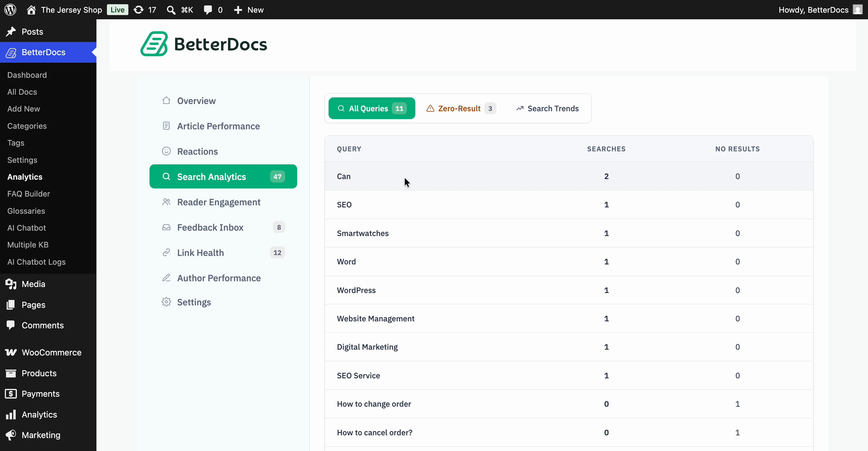868x451 pixels.
Task: Click the NO RESULTS column header
Action: 737,149
